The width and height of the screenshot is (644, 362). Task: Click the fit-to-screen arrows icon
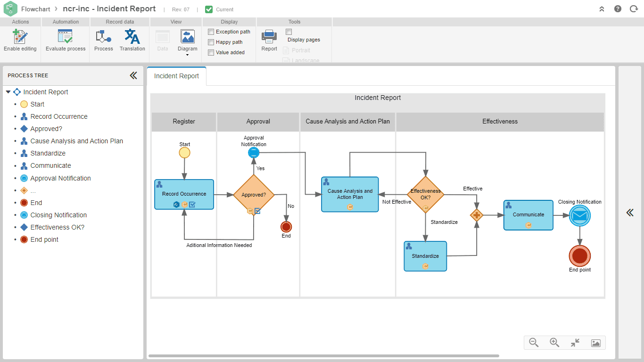(575, 343)
